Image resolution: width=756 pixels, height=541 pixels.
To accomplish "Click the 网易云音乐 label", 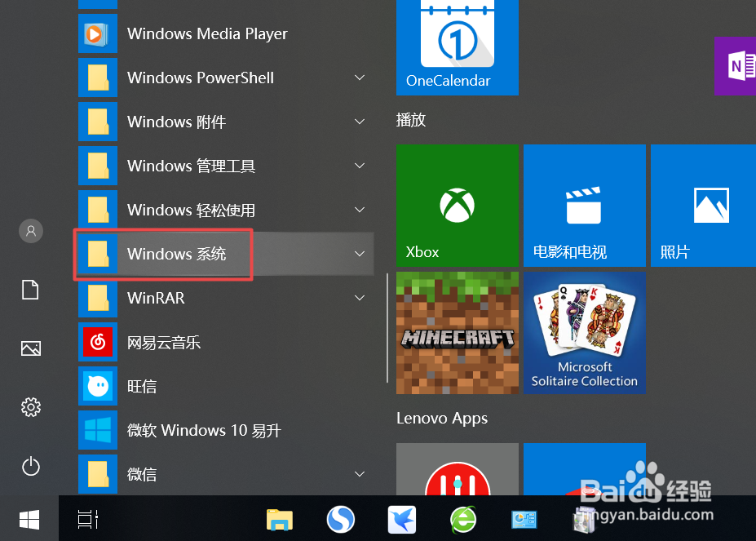I will coord(164,342).
